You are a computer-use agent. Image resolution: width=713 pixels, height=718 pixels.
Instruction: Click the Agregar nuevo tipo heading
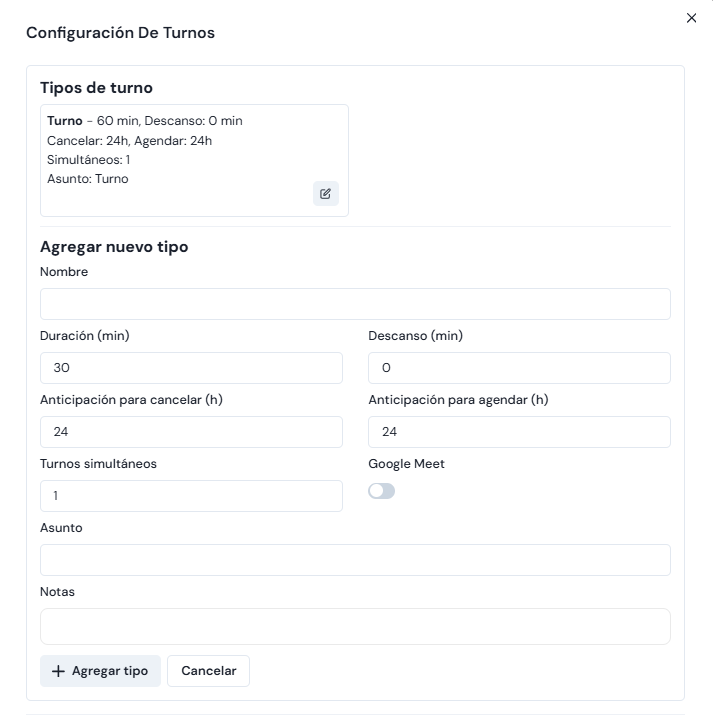click(114, 247)
